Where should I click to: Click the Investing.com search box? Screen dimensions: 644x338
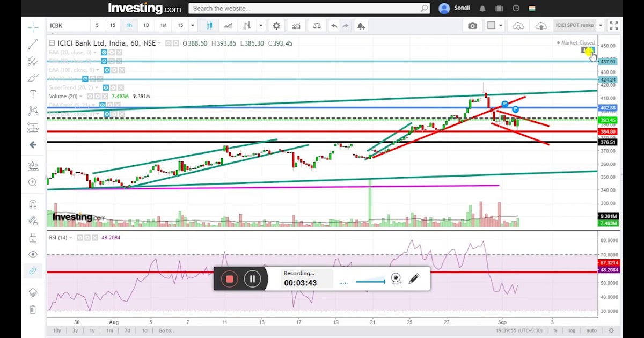point(309,9)
